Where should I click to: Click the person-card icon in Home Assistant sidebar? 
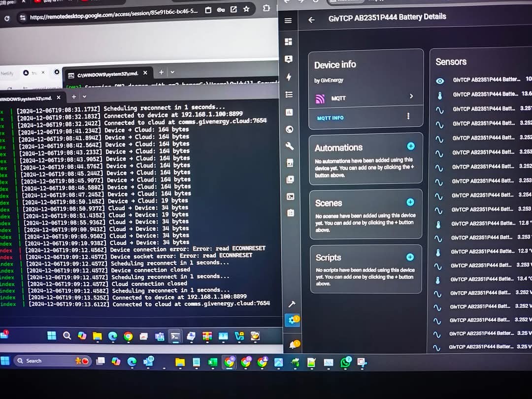coord(289,59)
